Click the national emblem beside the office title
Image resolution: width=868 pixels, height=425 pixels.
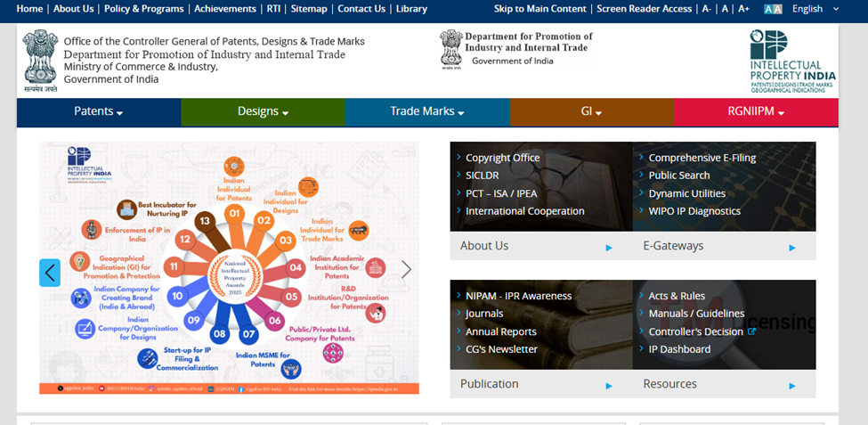40,61
